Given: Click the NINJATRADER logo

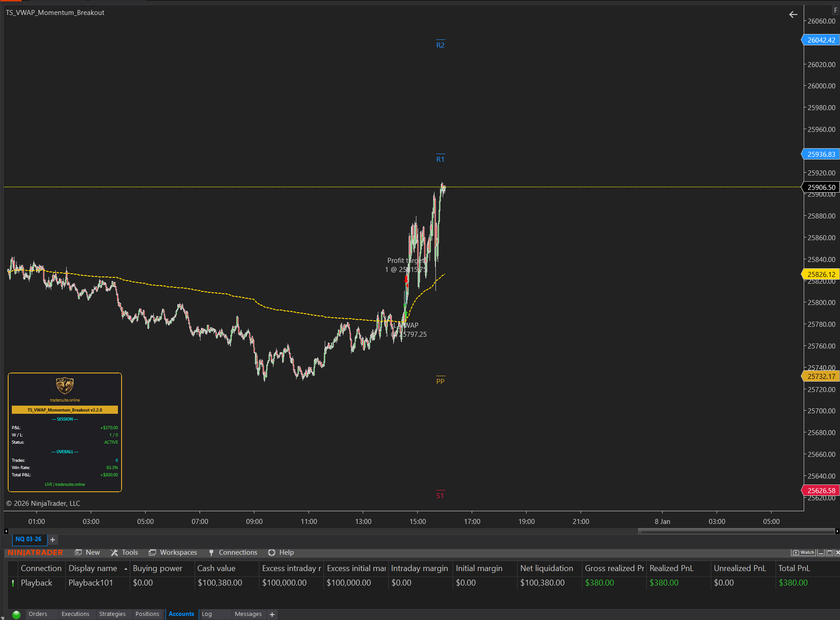Looking at the screenshot, I should point(35,552).
